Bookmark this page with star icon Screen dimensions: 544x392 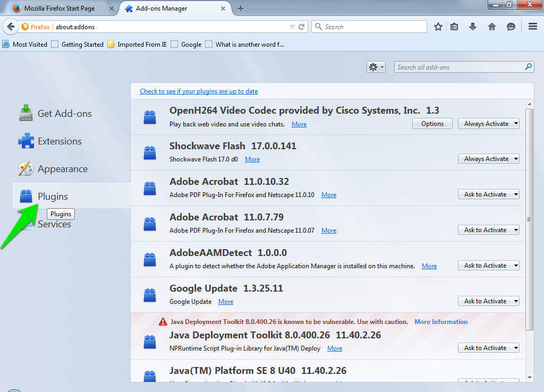tap(438, 27)
